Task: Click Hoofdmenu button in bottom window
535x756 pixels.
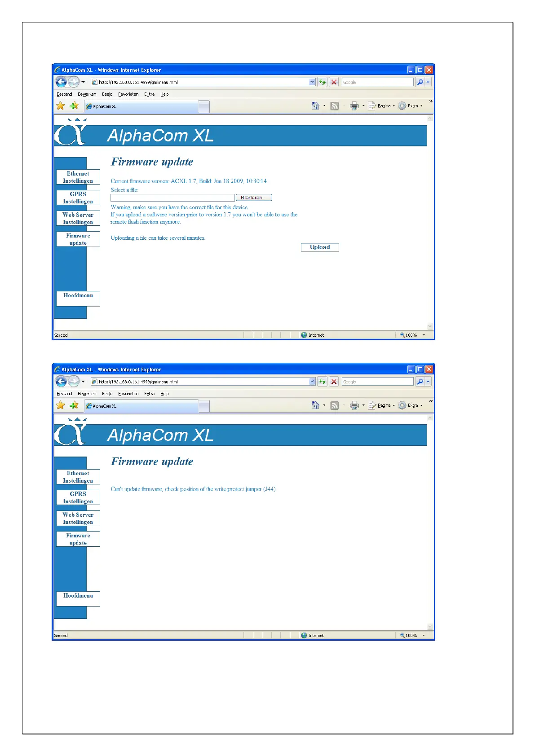Action: pyautogui.click(x=78, y=598)
